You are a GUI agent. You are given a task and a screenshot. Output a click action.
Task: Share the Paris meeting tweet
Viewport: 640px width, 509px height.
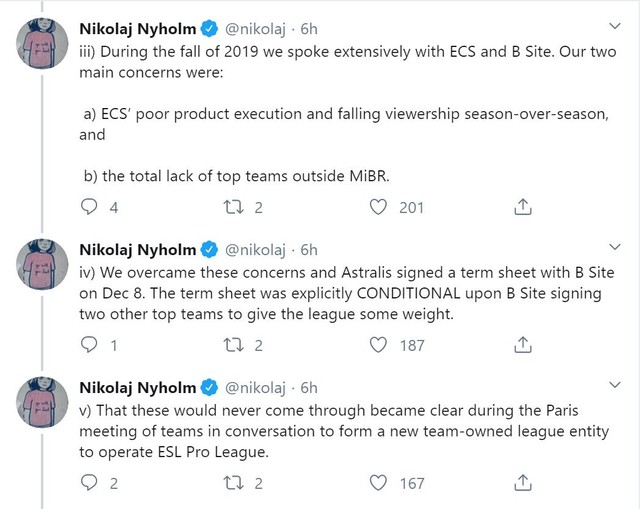pos(522,482)
